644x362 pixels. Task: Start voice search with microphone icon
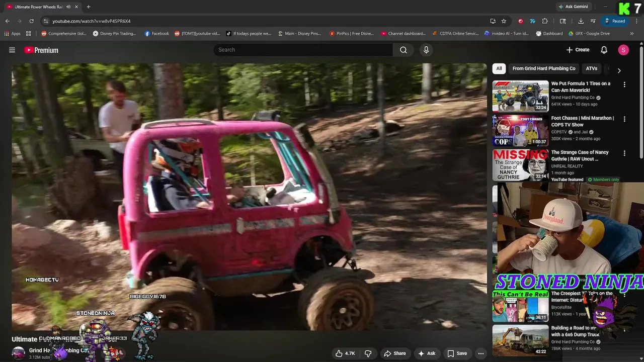(x=426, y=50)
